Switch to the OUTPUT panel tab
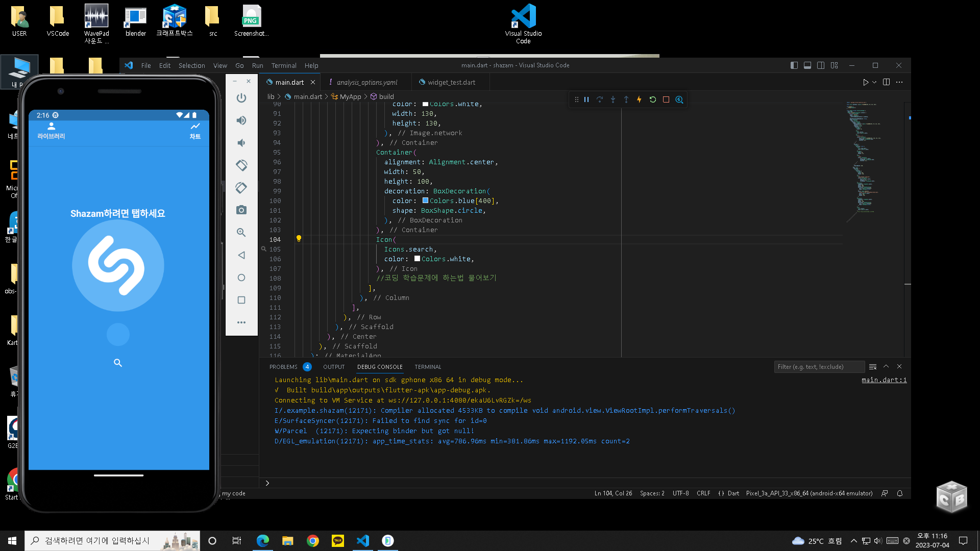Image resolution: width=980 pixels, height=551 pixels. coord(334,367)
